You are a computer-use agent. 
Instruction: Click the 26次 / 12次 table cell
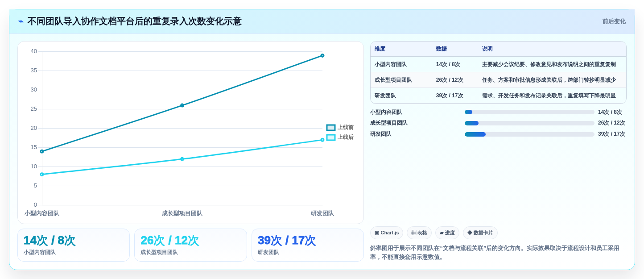coord(450,80)
